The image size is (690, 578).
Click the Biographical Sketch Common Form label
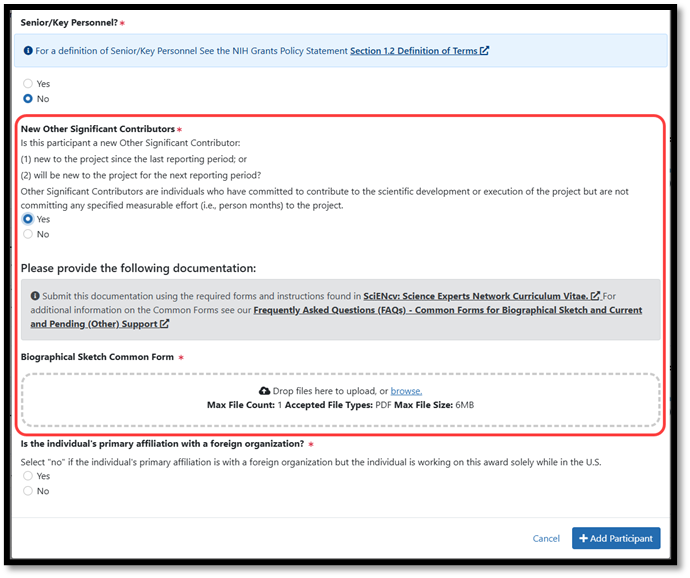click(x=98, y=357)
